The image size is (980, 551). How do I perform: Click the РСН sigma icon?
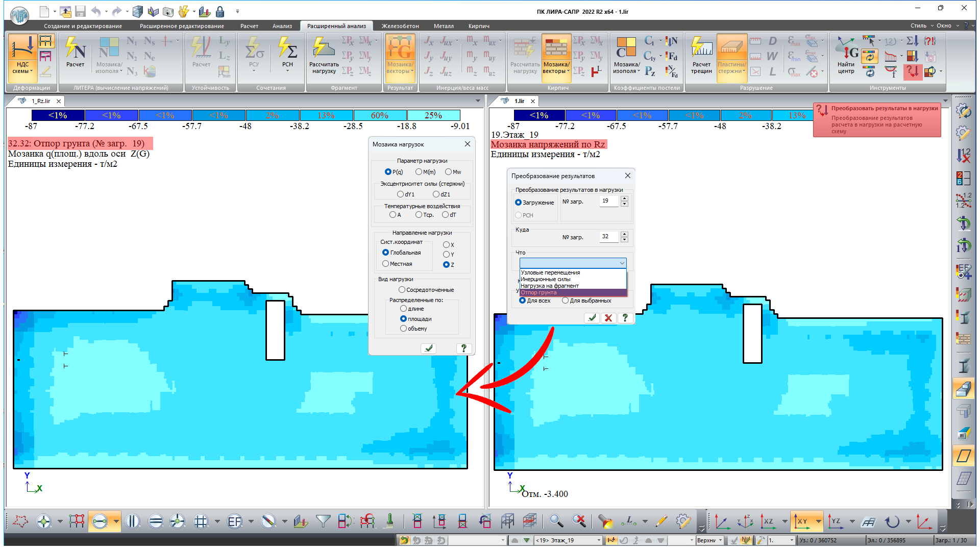click(287, 51)
